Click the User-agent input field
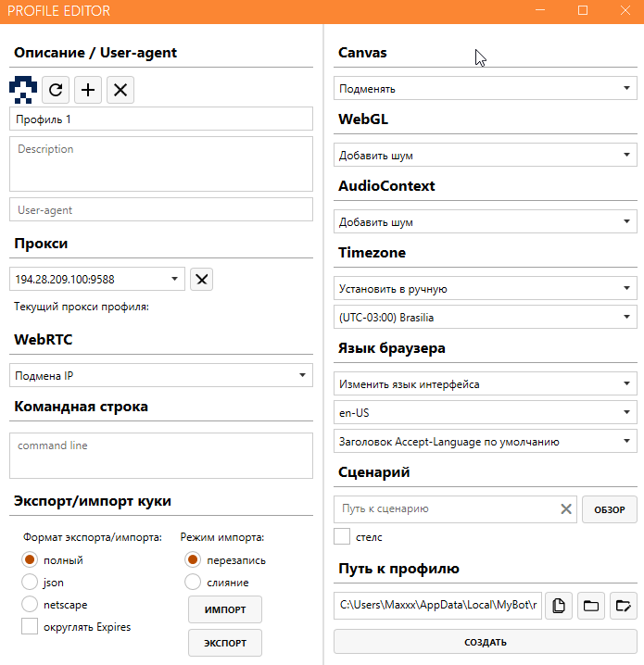 pyautogui.click(x=161, y=209)
